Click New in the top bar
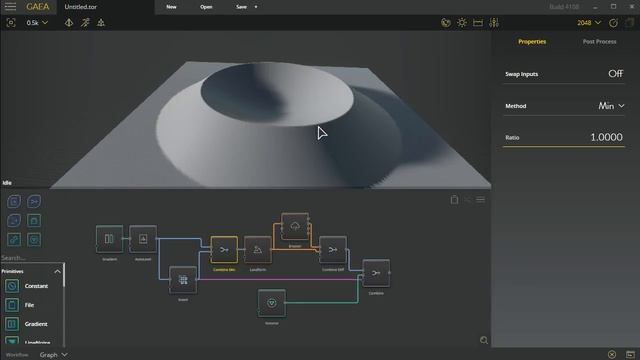 [x=171, y=7]
